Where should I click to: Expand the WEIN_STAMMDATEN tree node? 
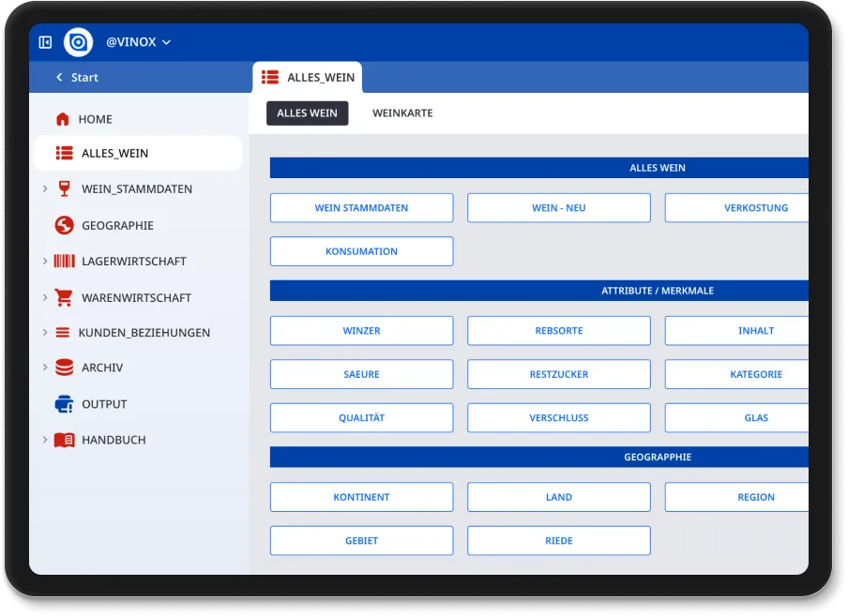[x=44, y=188]
